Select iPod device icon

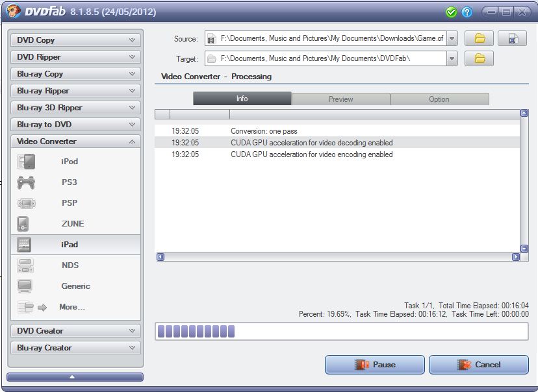click(x=26, y=162)
